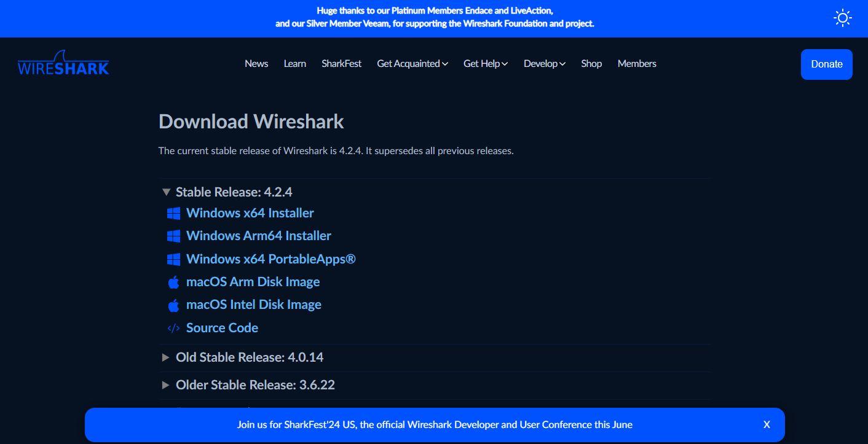Viewport: 868px width, 444px height.
Task: Collapse the Stable Release 4.2.4 section
Action: [227, 192]
